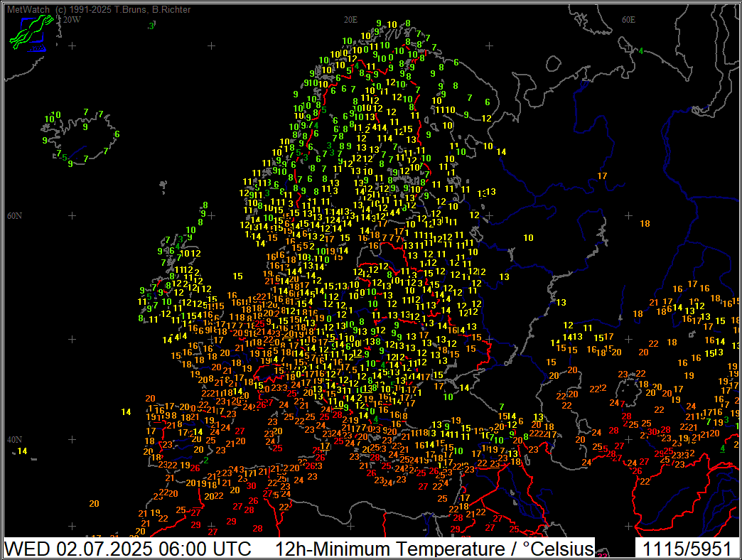Image resolution: width=742 pixels, height=560 pixels.
Task: Select the date label 'WED 02.07.2025 06:00 UTC'
Action: (128, 549)
